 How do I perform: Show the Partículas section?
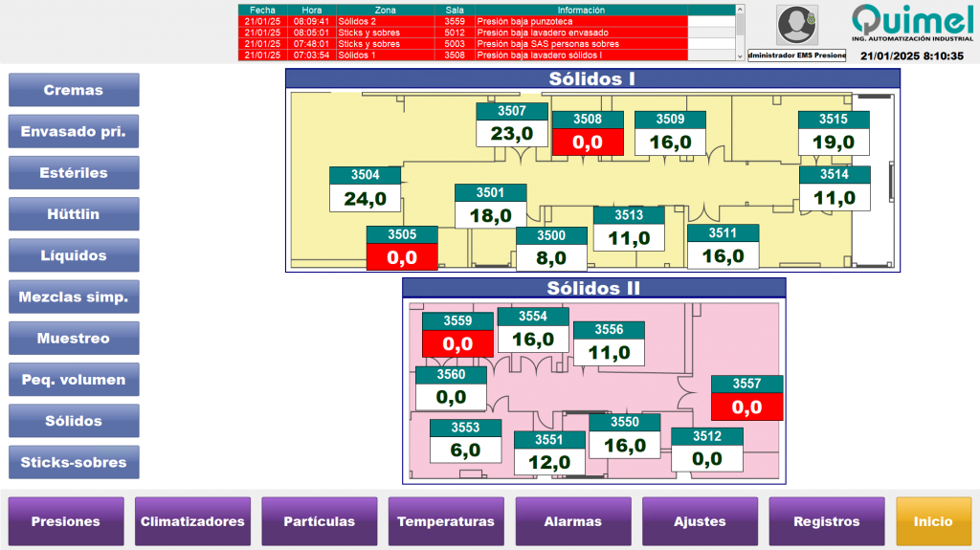319,521
